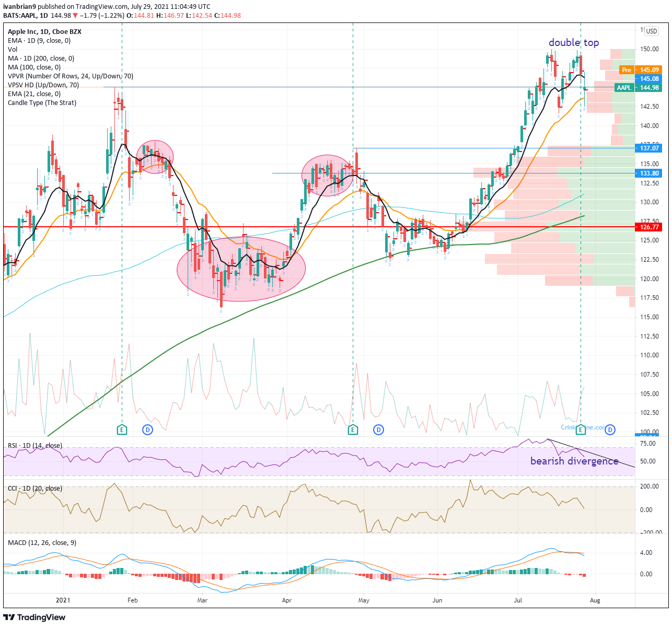This screenshot has height=627, width=672.
Task: Click the earnings E marker before Feb
Action: tap(122, 430)
